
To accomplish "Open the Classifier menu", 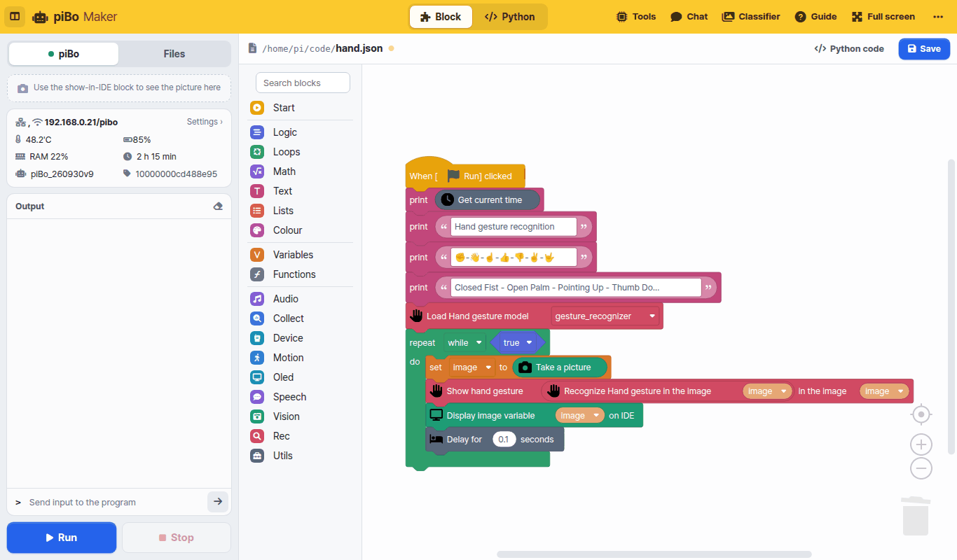I will [x=751, y=17].
